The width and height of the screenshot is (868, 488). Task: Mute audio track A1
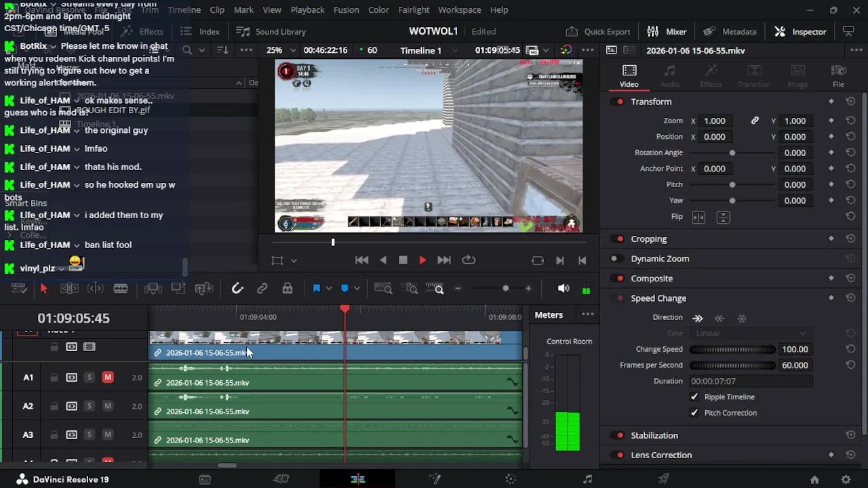click(x=108, y=378)
